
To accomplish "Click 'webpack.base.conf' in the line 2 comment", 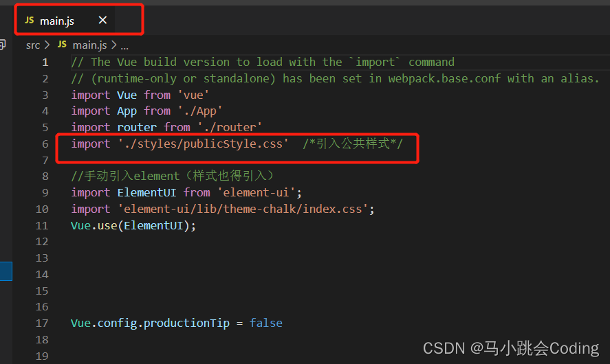I will point(444,78).
